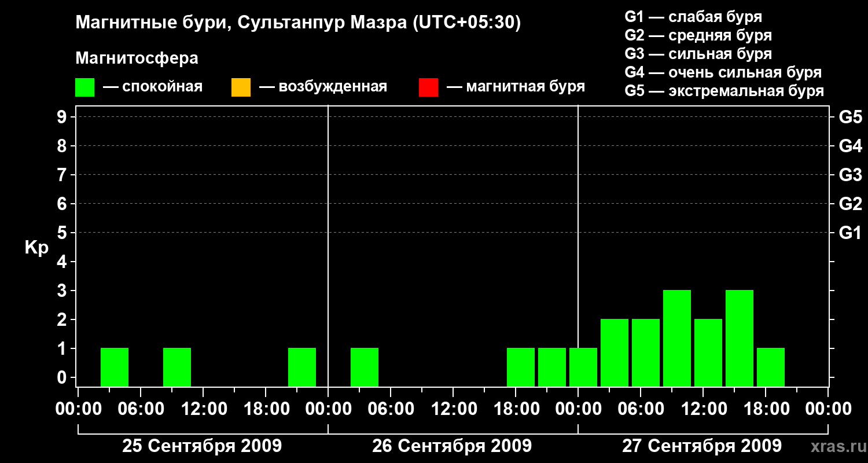
Task: Click the last bar at 18:00 on 27 September
Action: 771,367
